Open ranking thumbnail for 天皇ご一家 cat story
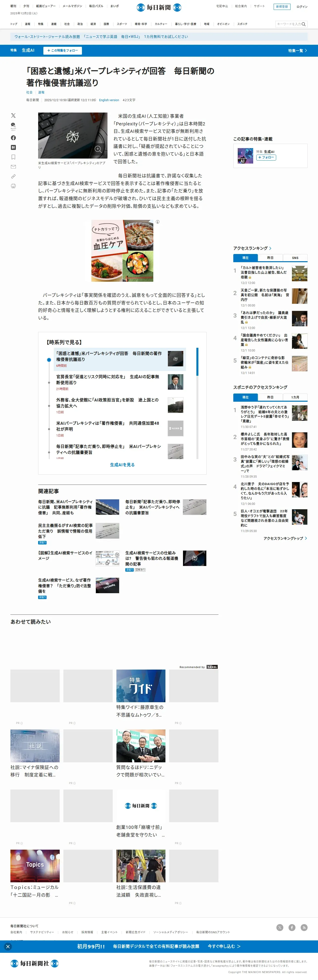Image resolution: width=318 pixels, height=980 pixels. point(299,296)
